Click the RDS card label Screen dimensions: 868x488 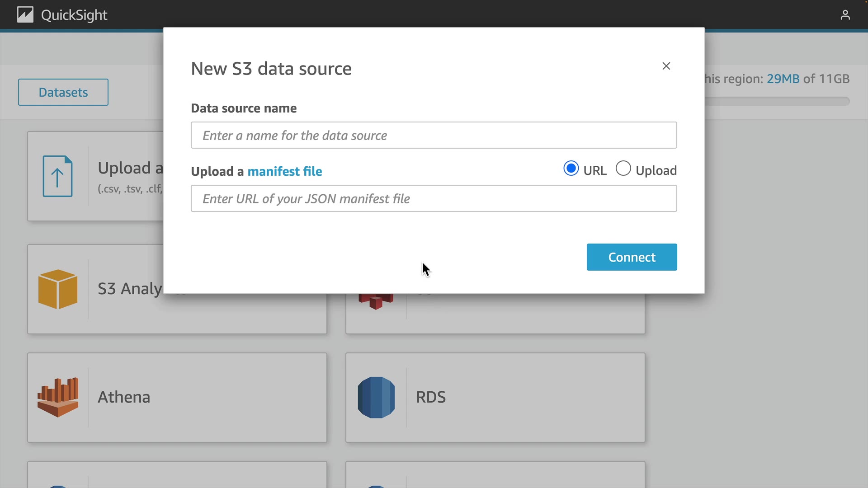(430, 397)
